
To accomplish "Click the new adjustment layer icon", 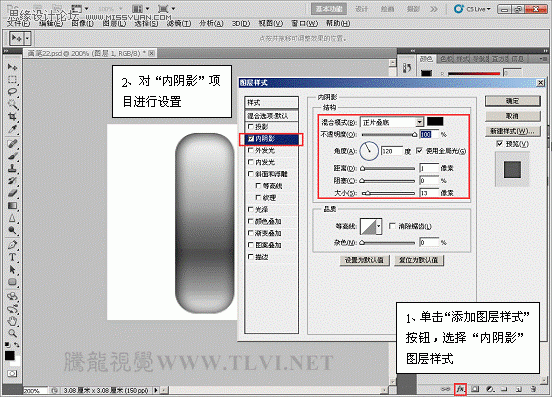I will click(x=490, y=389).
